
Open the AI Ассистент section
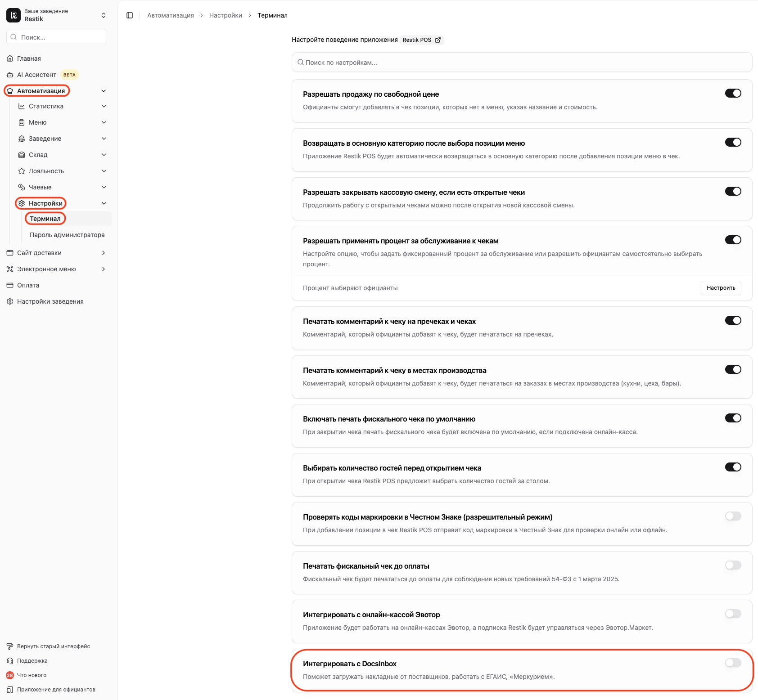click(36, 75)
